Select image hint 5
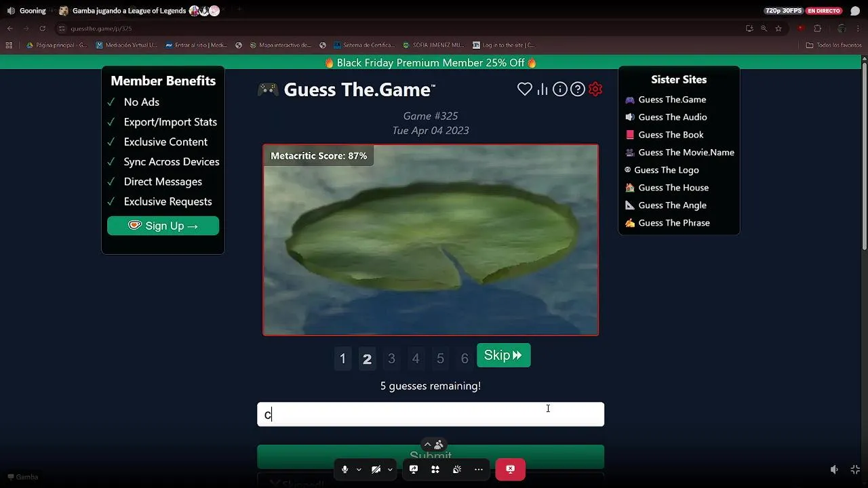Image resolution: width=868 pixels, height=488 pixels. click(440, 359)
